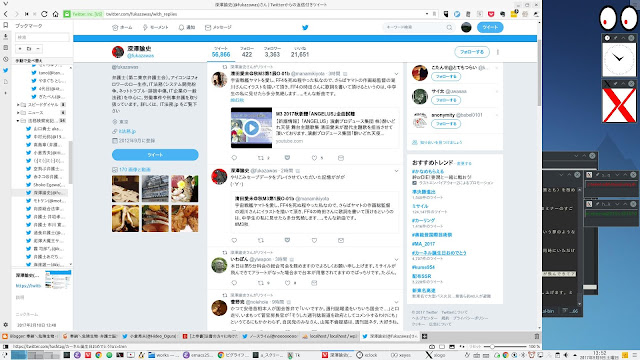
Task: Toggle pin on the xlogo window
Action: [616, 84]
